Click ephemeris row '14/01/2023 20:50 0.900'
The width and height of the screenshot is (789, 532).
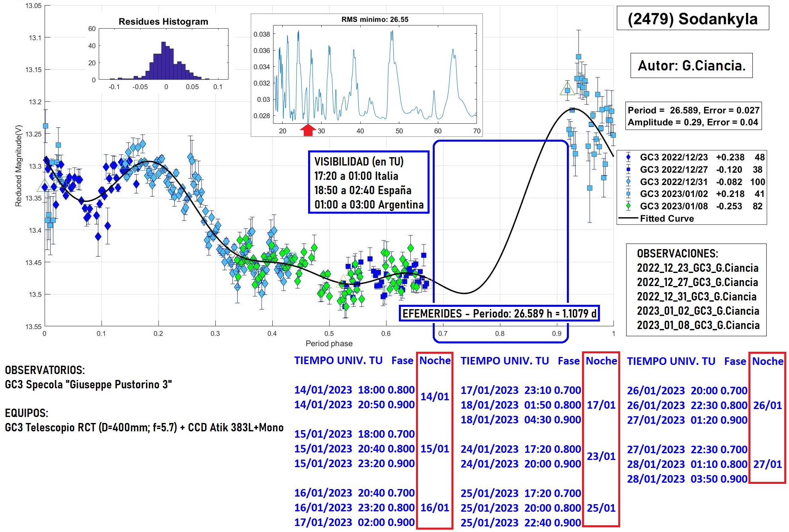click(354, 405)
